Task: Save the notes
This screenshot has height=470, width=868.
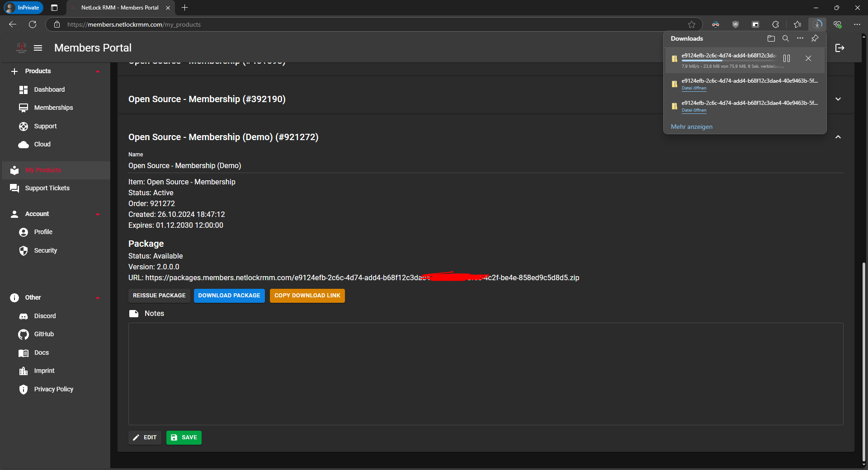Action: (184, 437)
